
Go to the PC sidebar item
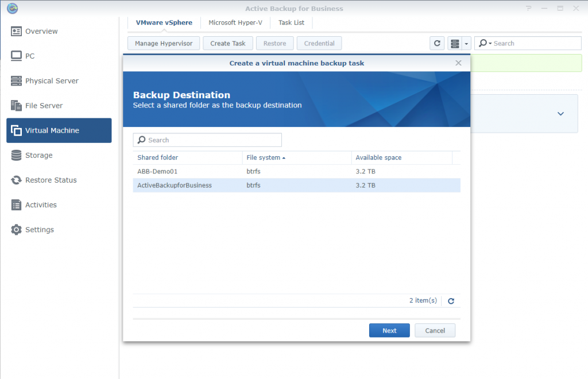click(30, 56)
